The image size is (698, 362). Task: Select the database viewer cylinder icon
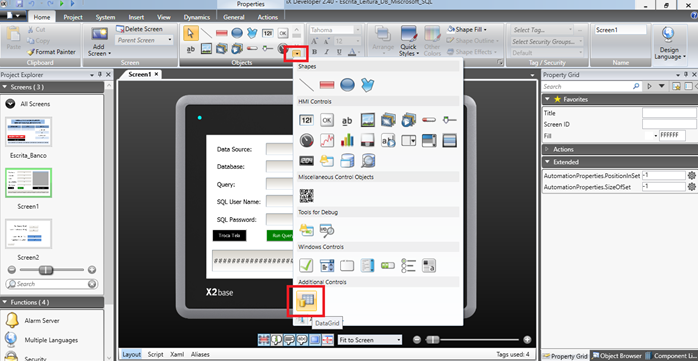(347, 161)
